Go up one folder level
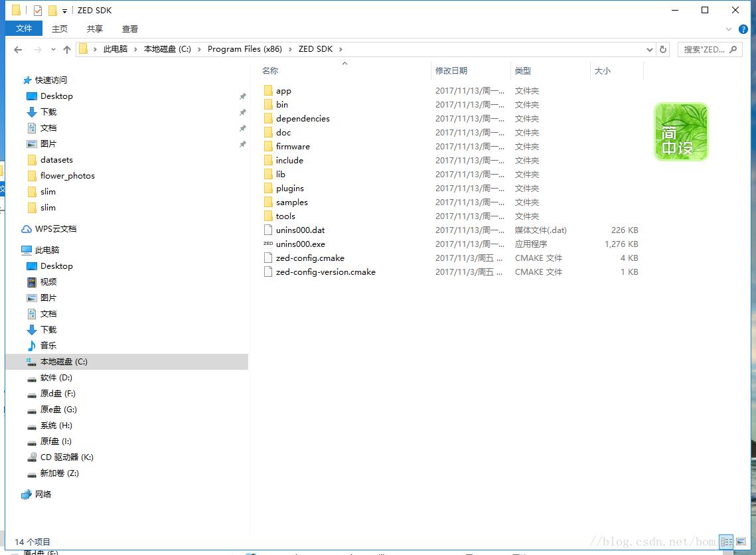756x555 pixels. pyautogui.click(x=67, y=49)
